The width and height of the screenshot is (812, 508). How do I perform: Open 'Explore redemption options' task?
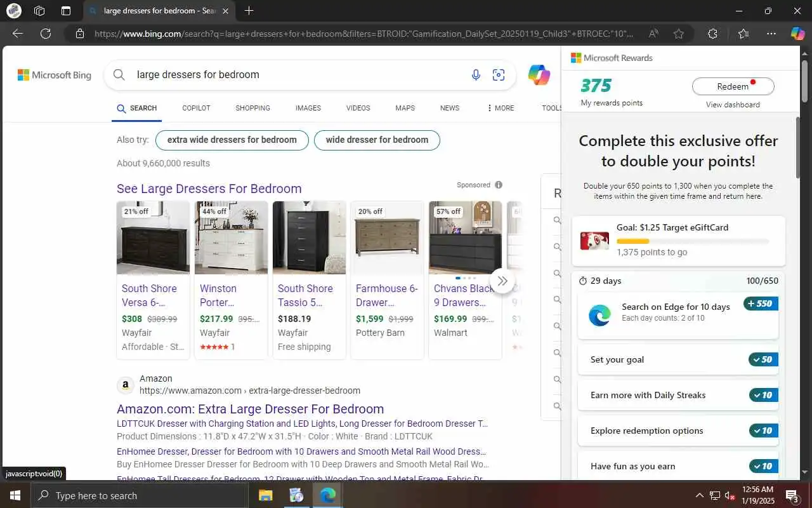pos(678,431)
